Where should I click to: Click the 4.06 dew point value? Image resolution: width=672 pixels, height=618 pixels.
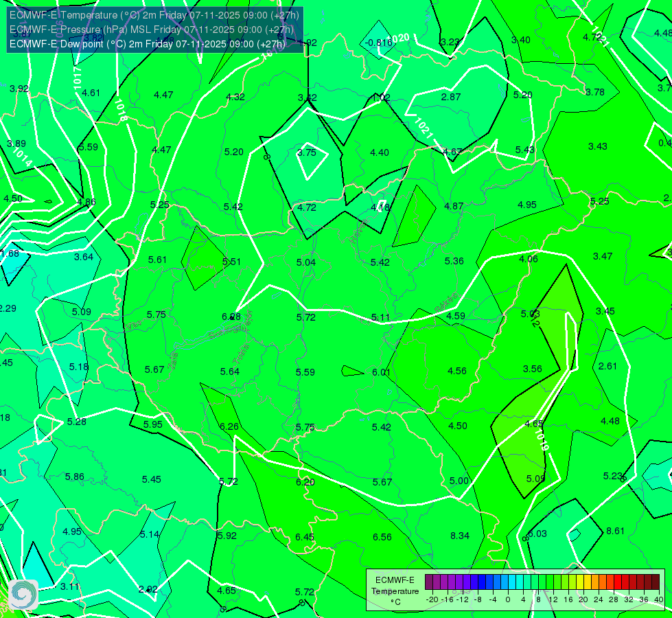coord(529,259)
